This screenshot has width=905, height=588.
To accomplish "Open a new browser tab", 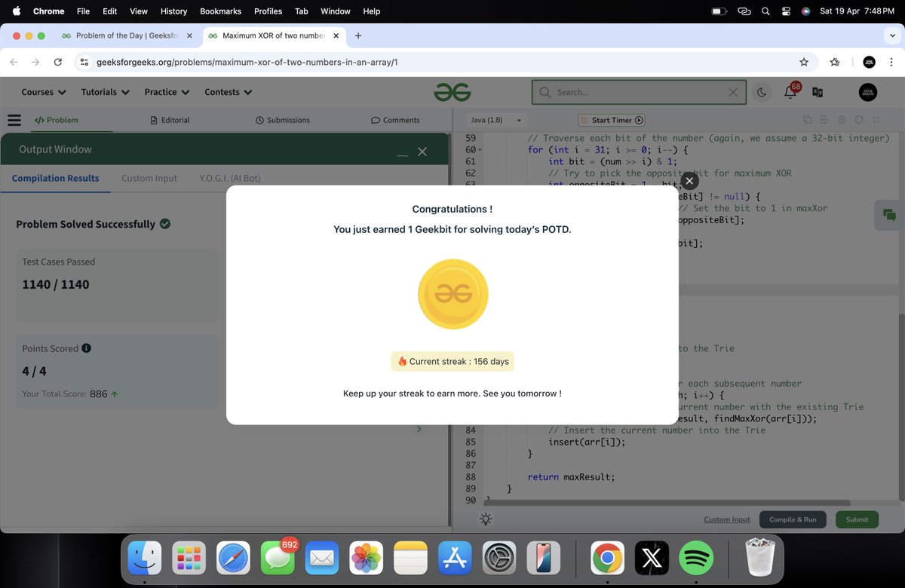I will (358, 35).
